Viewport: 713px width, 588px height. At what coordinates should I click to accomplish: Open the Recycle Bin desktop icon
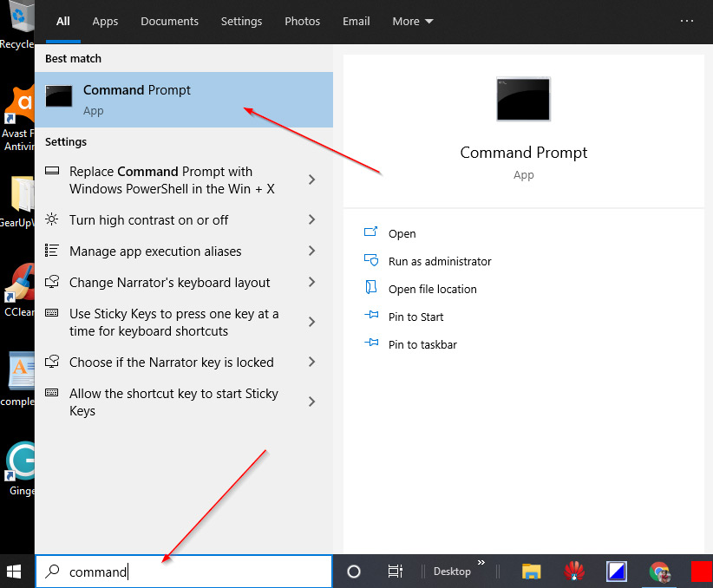pyautogui.click(x=17, y=25)
